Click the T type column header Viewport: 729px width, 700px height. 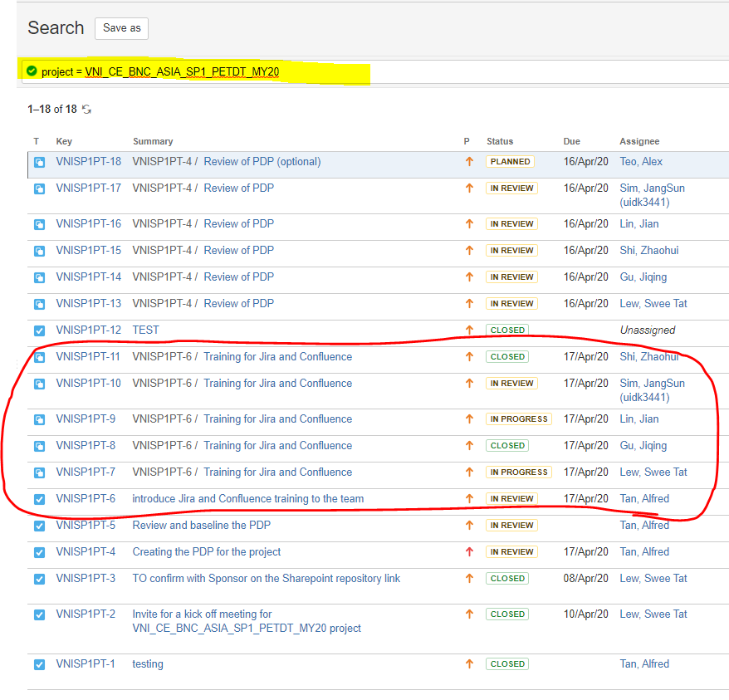click(x=37, y=141)
